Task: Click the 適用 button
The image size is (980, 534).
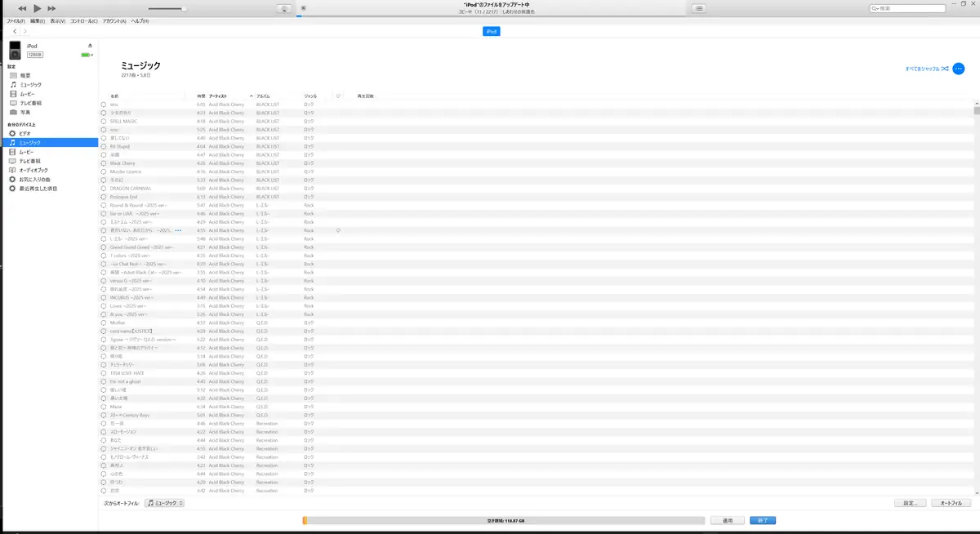Action: (727, 520)
